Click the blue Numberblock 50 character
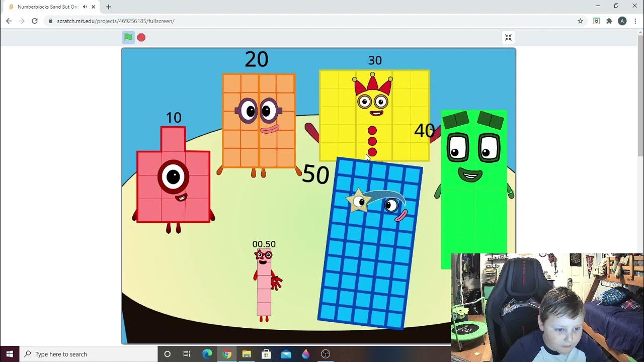 point(370,244)
